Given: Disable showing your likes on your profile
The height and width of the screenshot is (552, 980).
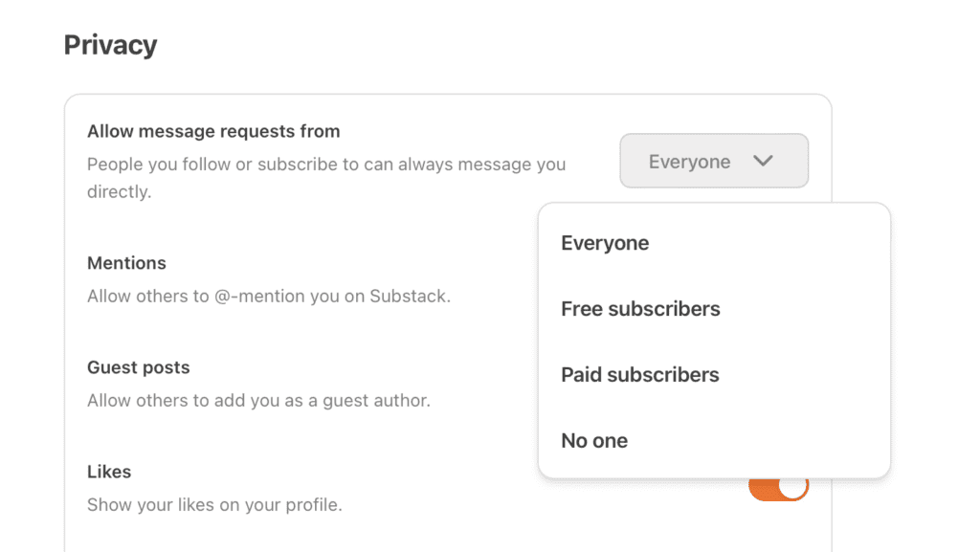Looking at the screenshot, I should pos(778,487).
